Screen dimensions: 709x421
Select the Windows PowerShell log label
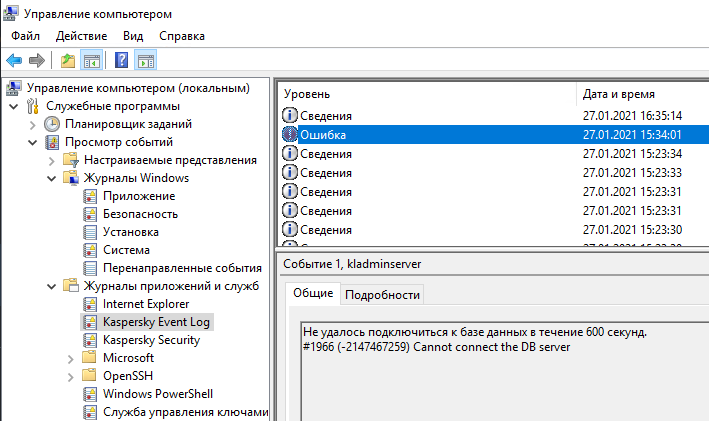[x=158, y=394]
